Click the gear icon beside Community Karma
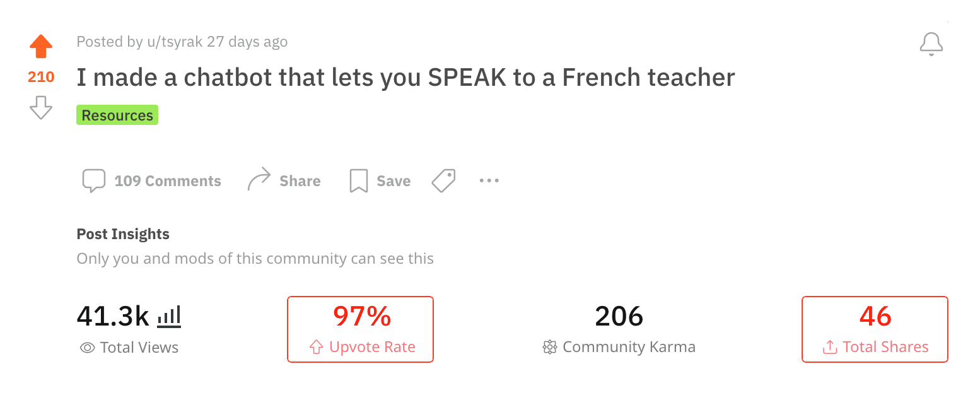980x400 pixels. [x=549, y=346]
